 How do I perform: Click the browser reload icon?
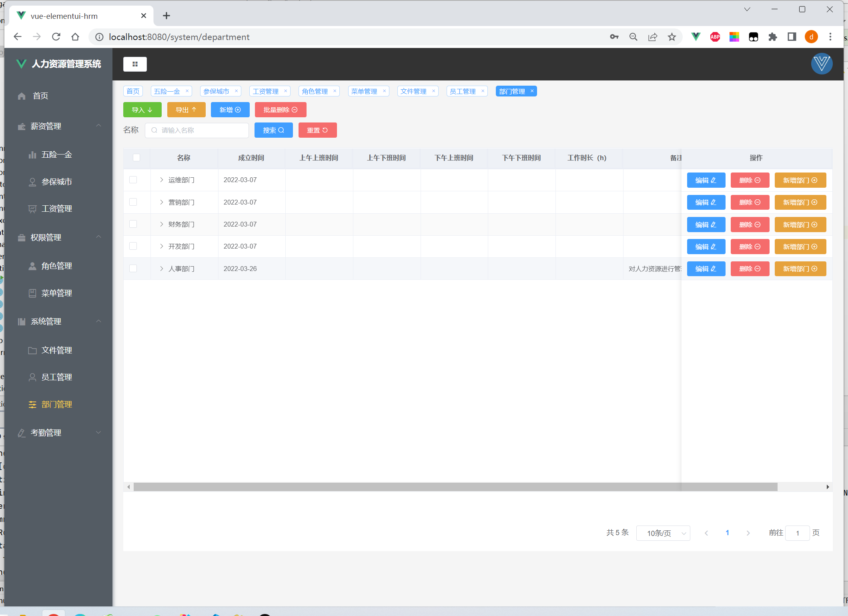pos(56,37)
